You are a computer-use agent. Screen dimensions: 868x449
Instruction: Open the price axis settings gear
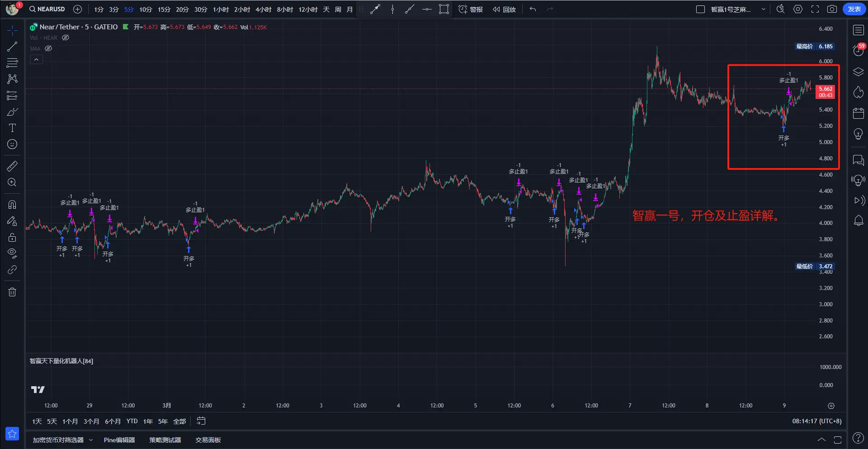(x=831, y=406)
